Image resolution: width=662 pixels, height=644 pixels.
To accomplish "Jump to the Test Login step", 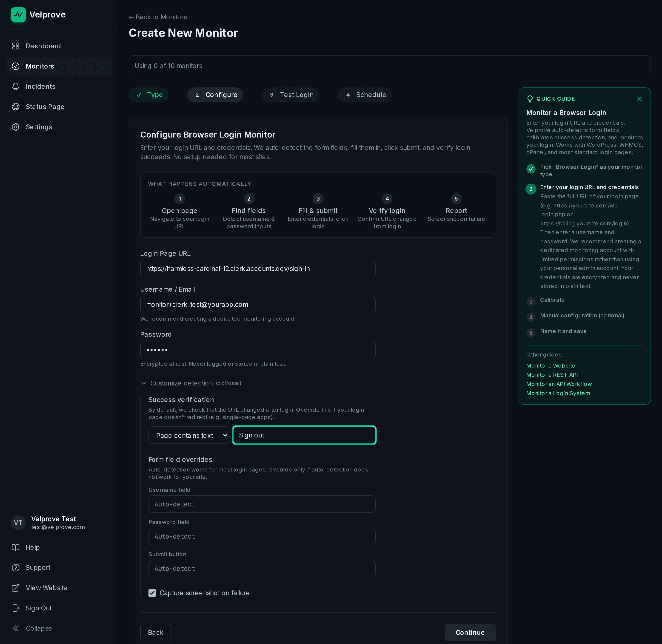I will point(290,95).
